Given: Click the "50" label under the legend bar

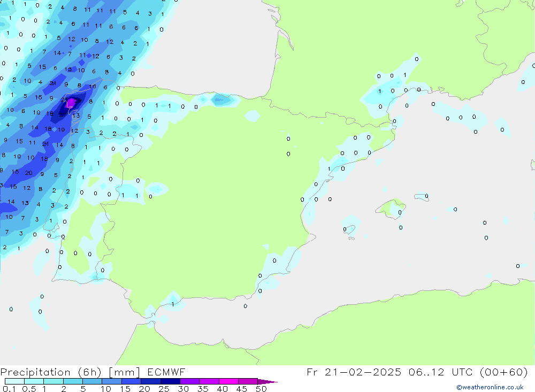Looking at the screenshot, I should pos(262,389).
